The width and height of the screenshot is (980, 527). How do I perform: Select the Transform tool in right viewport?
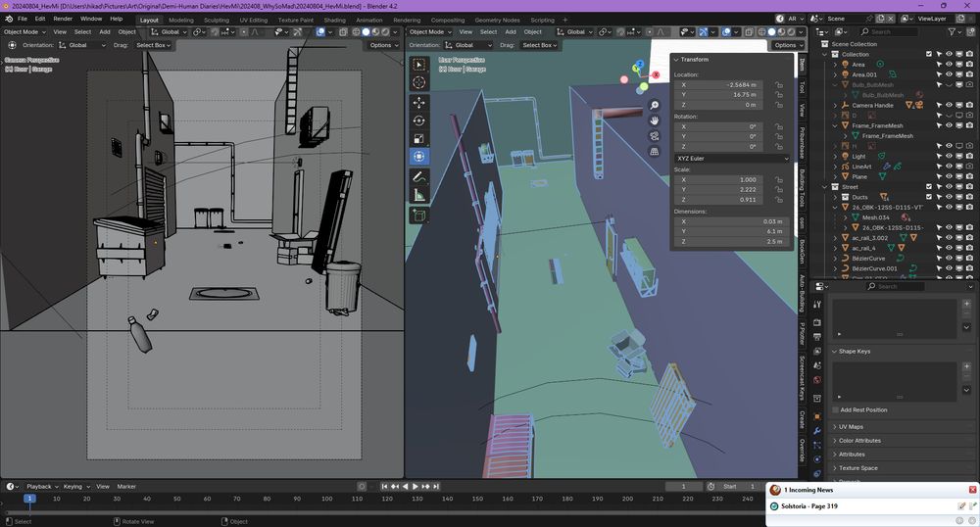[x=418, y=157]
